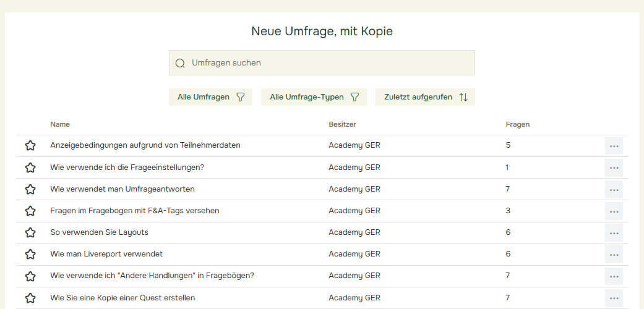
Task: Favorite 'Wie verwende ich "Andere Handlungen"' survey
Action: [x=30, y=276]
